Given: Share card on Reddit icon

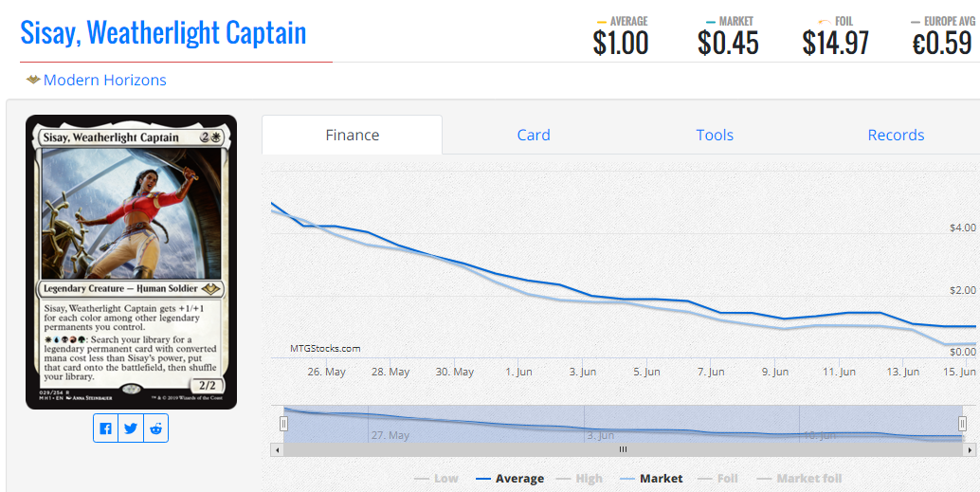Looking at the screenshot, I should 155,428.
